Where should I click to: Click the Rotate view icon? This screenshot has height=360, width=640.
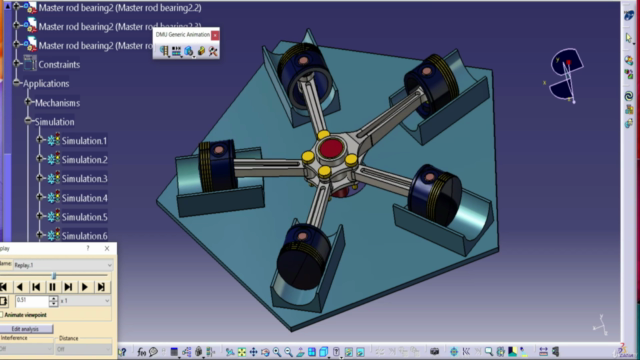[265, 351]
